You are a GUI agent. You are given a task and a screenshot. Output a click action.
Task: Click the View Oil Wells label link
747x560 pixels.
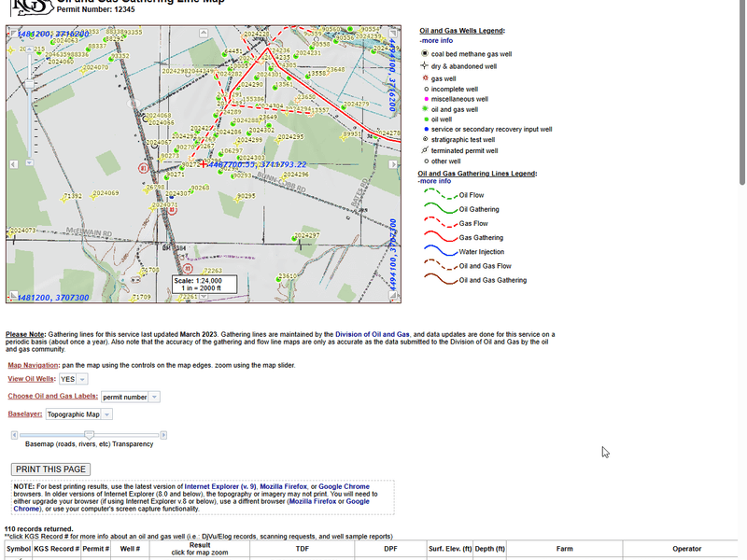(x=31, y=379)
